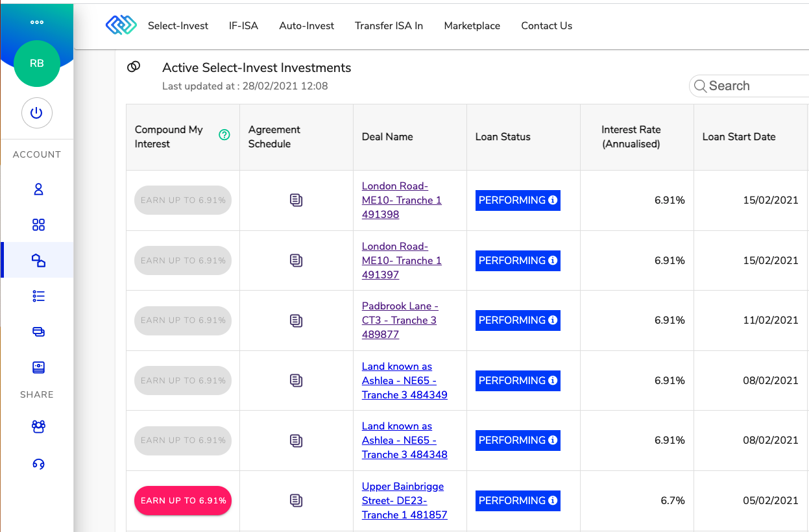
Task: Click the pink EARN UP TO 6.91% button
Action: tap(183, 500)
